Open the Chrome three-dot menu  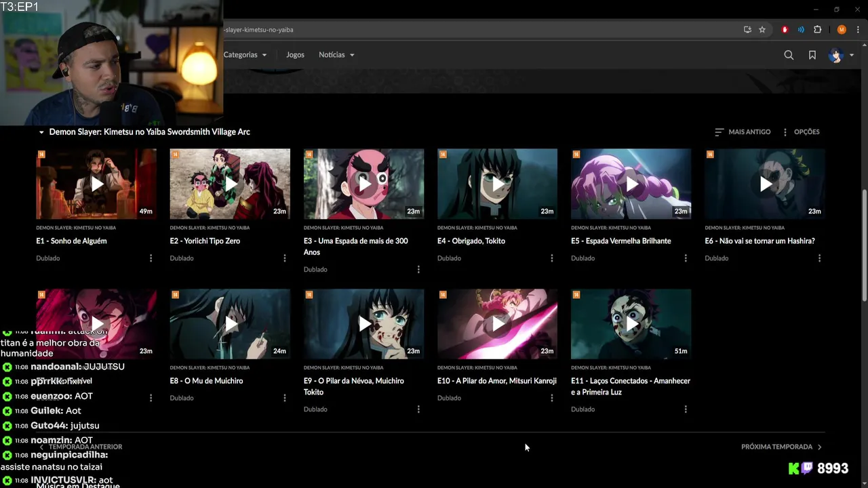(x=857, y=30)
